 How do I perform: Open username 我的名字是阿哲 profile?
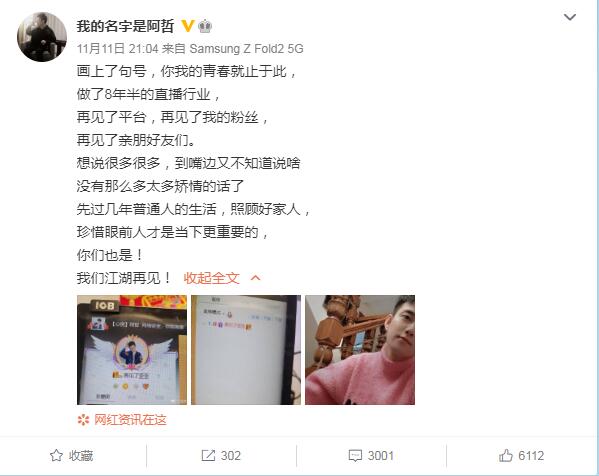[x=125, y=26]
